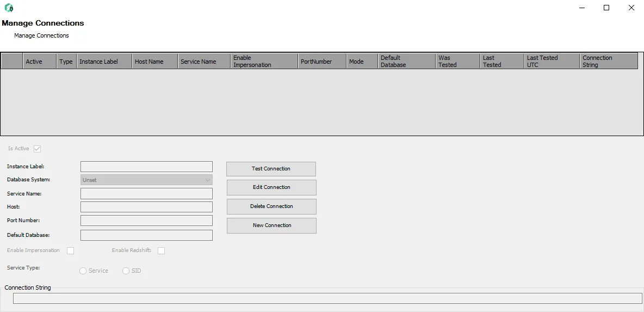
Task: Tick the Enable Redshift checkbox
Action: pos(162,251)
